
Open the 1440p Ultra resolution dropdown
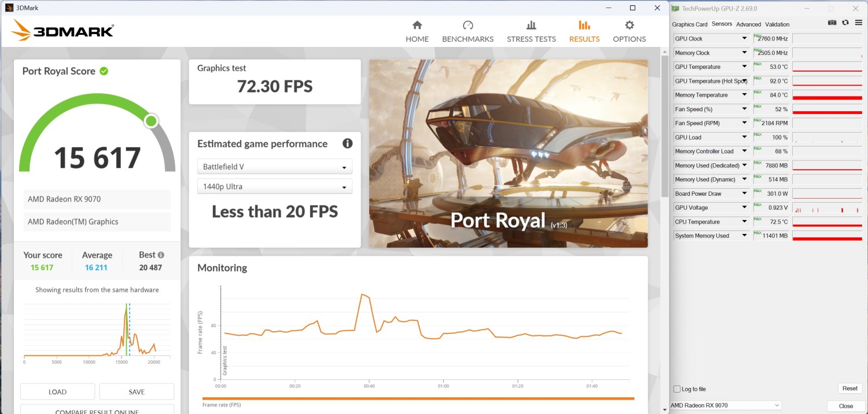[275, 186]
